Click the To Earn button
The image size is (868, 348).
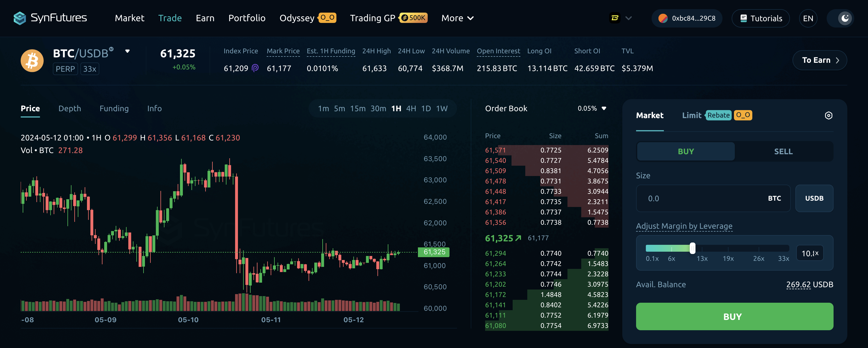[x=819, y=60]
